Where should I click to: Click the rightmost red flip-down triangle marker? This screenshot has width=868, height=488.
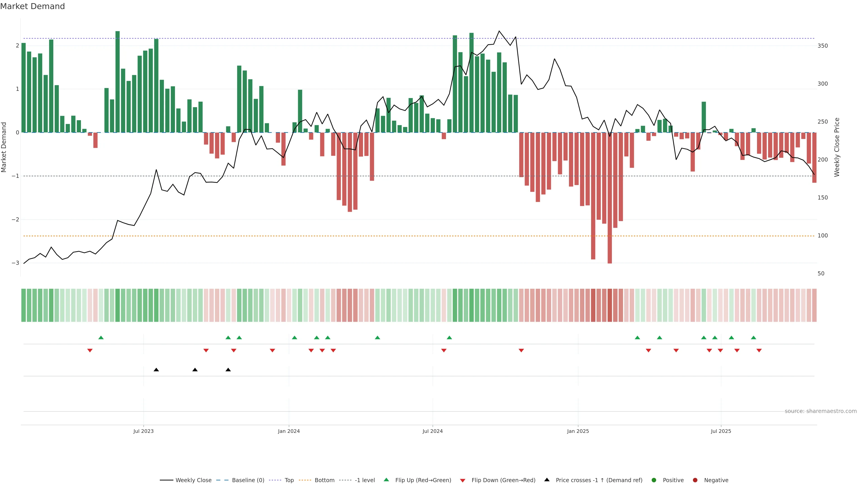pyautogui.click(x=759, y=351)
